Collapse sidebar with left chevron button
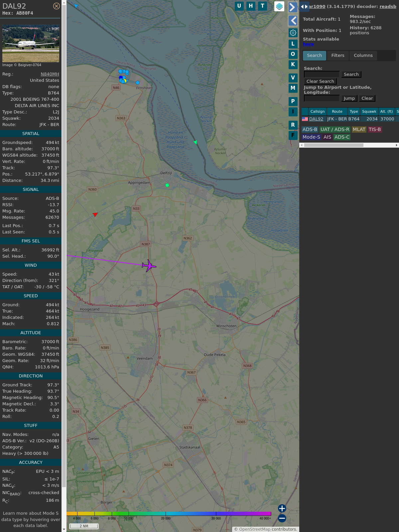This screenshot has height=532, width=399. [293, 21]
